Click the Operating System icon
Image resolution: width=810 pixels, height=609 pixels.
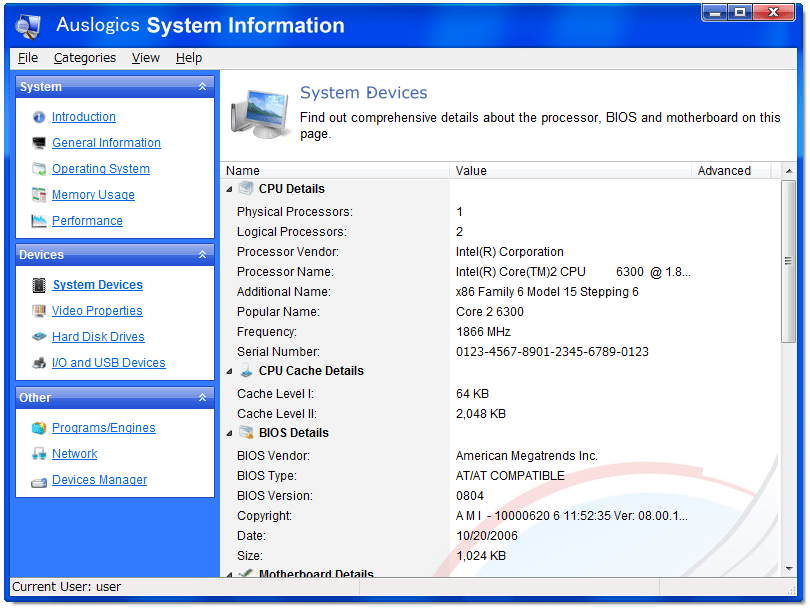(x=39, y=169)
